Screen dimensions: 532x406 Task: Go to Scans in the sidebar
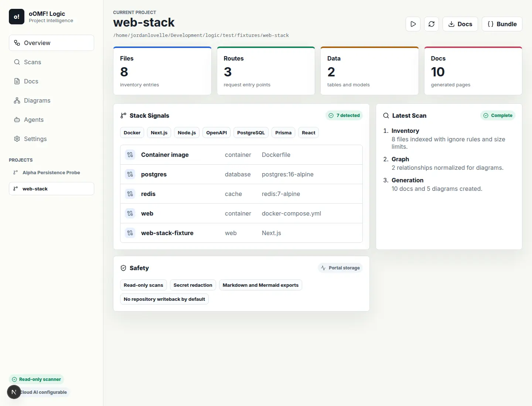click(51, 62)
